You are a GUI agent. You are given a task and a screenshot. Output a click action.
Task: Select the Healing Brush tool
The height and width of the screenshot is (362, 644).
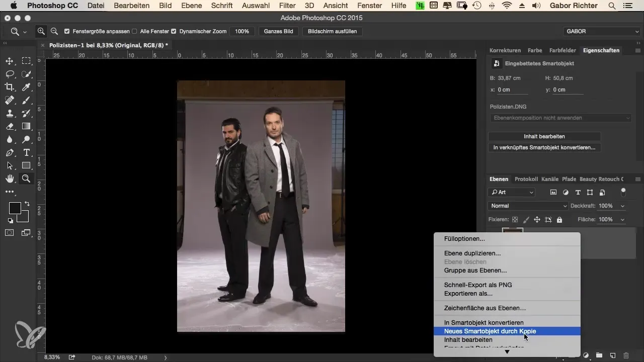pos(10,100)
